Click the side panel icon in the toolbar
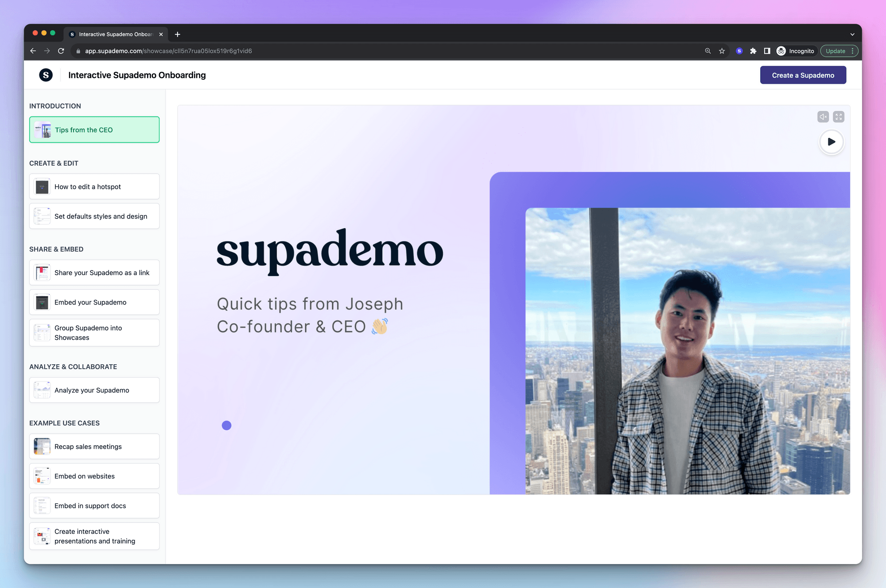The height and width of the screenshot is (588, 886). point(767,51)
